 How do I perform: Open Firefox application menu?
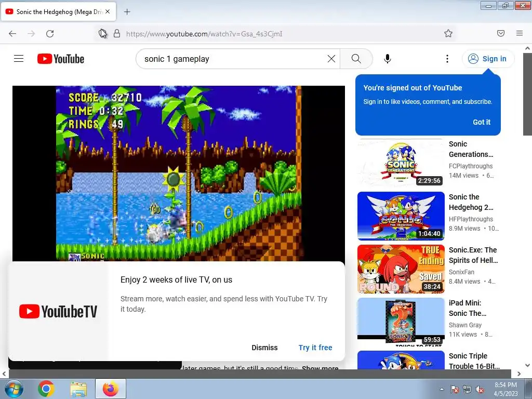[520, 33]
